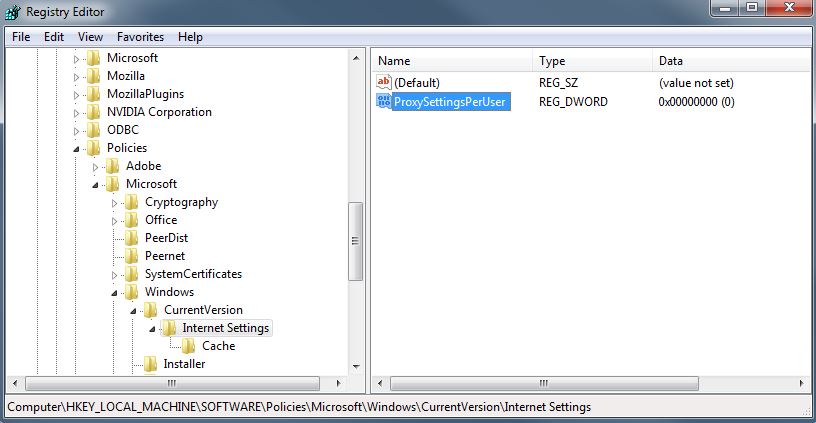Collapse the Microsoft key under Policies

[x=95, y=185]
